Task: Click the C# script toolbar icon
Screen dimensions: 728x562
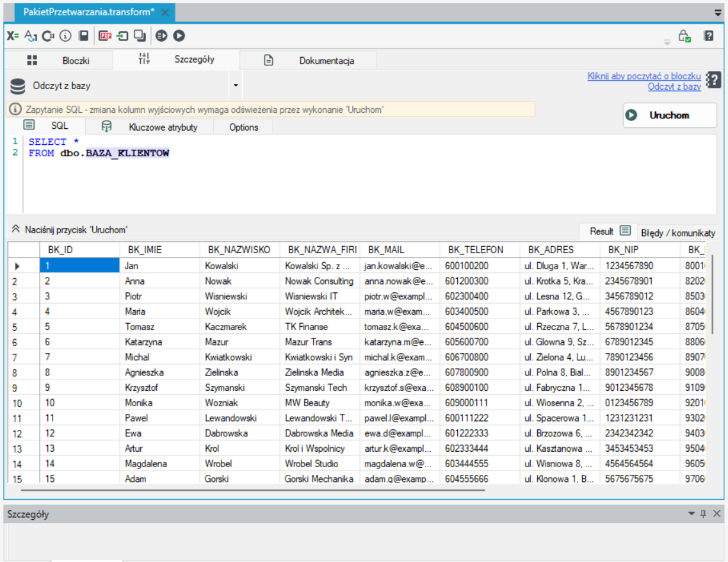Action: 48,36
